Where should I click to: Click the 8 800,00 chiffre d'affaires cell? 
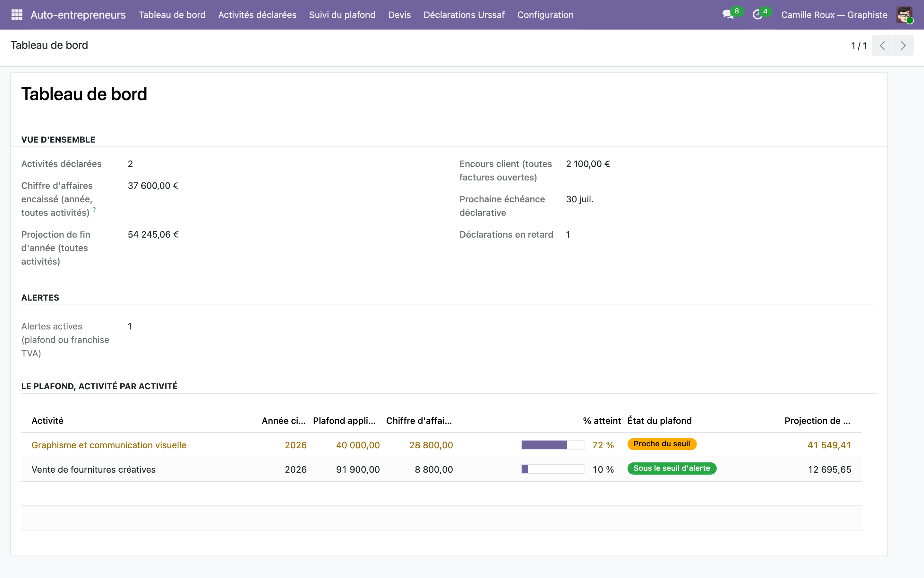434,469
